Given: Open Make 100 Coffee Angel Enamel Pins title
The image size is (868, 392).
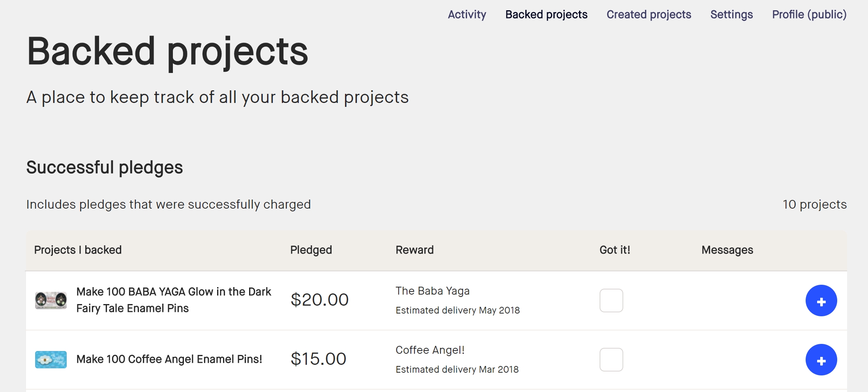Looking at the screenshot, I should [169, 359].
